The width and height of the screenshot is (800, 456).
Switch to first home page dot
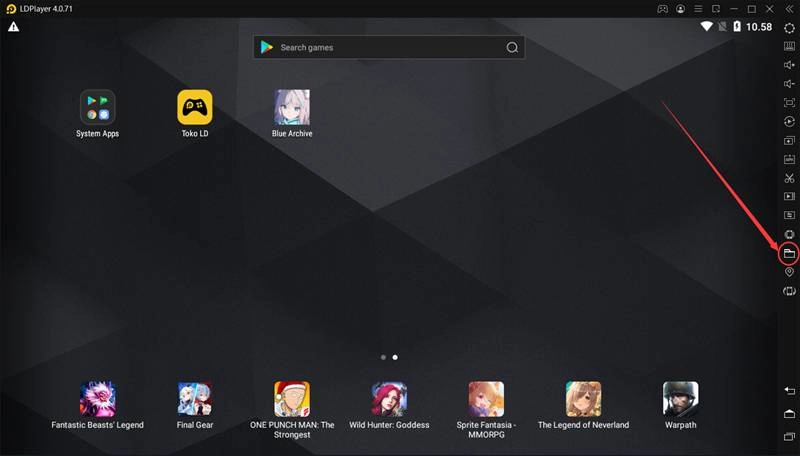tap(383, 358)
